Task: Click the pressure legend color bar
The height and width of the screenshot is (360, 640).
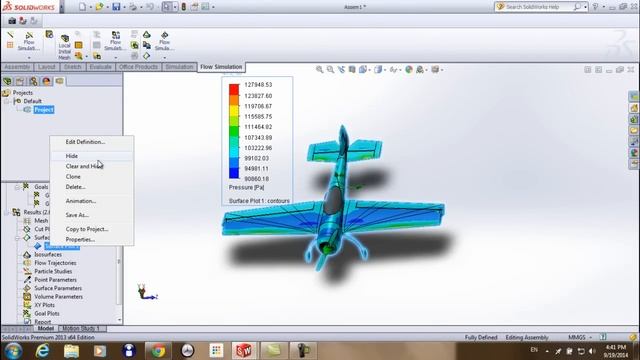Action: pyautogui.click(x=234, y=131)
